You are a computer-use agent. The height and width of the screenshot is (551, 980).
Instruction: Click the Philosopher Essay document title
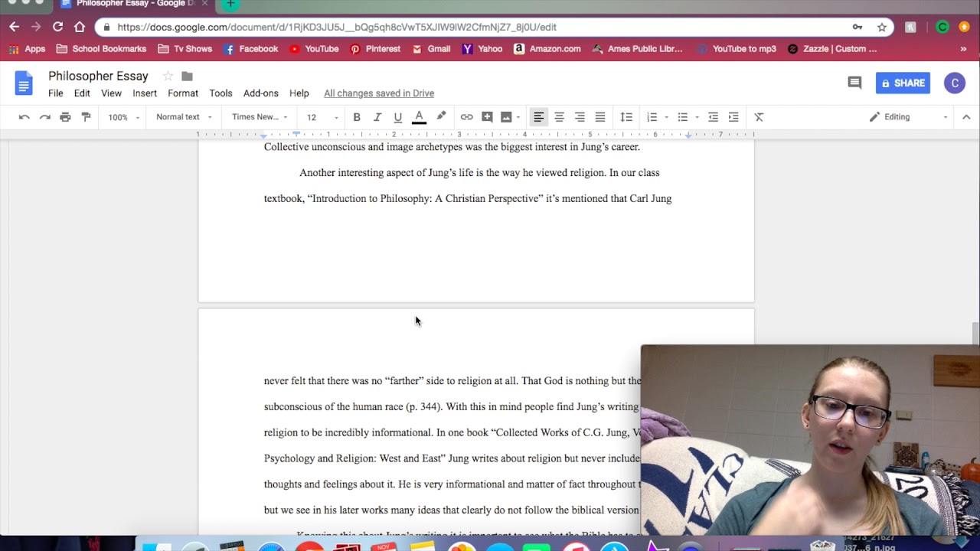click(x=98, y=76)
